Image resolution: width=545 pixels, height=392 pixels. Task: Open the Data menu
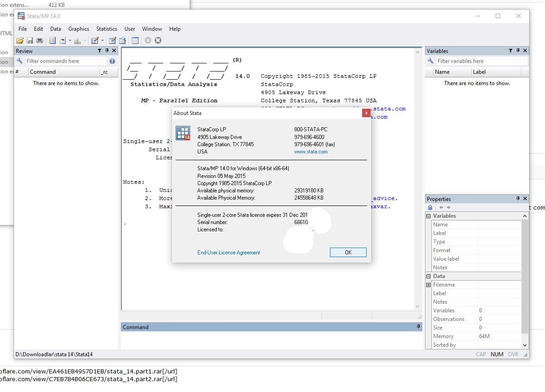(56, 29)
